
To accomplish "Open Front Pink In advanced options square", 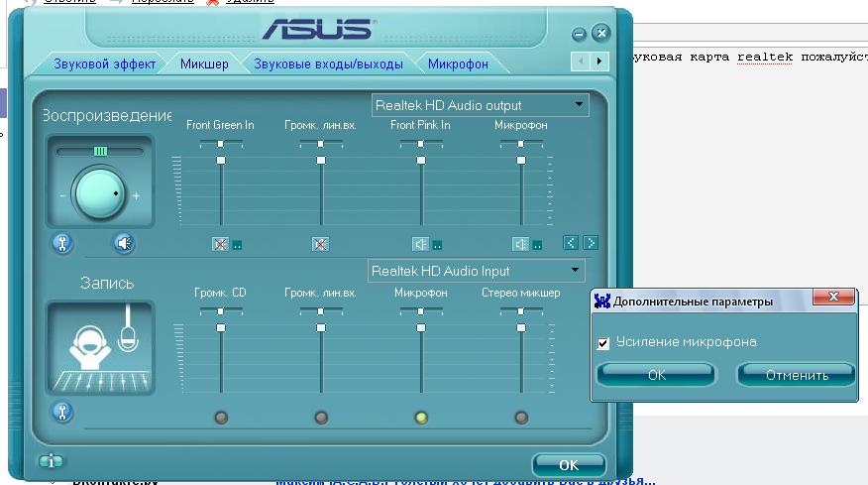I will [x=437, y=244].
